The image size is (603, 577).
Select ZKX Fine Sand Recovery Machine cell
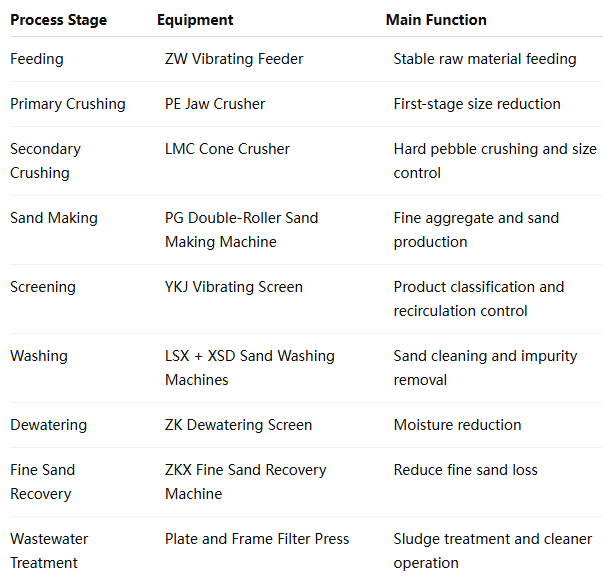coord(245,482)
